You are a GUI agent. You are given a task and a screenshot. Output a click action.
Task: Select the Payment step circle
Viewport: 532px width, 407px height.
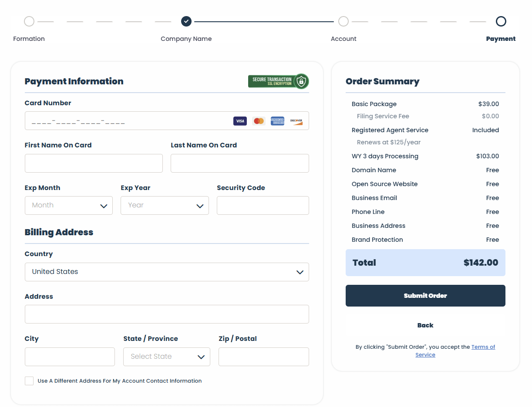click(501, 21)
